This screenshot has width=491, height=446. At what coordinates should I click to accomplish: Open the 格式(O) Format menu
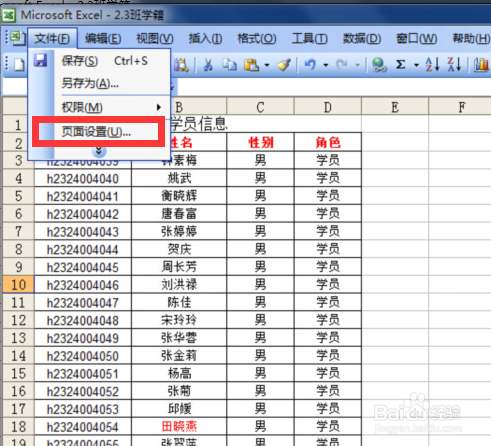point(257,39)
